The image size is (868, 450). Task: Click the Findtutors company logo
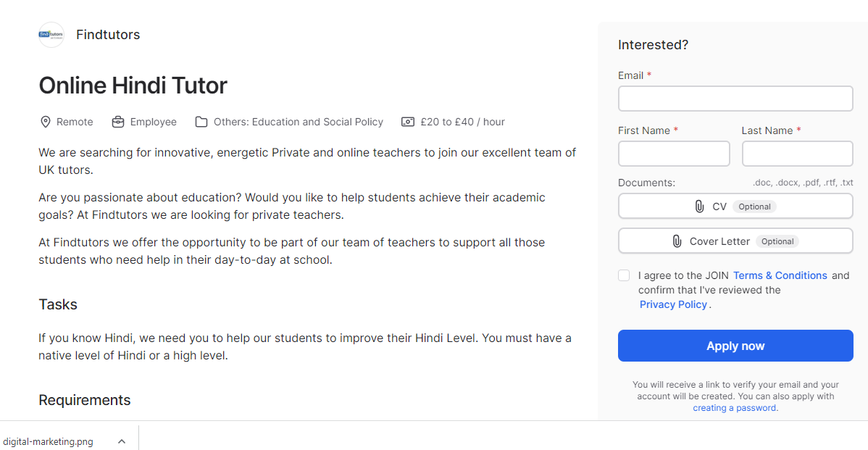click(51, 35)
